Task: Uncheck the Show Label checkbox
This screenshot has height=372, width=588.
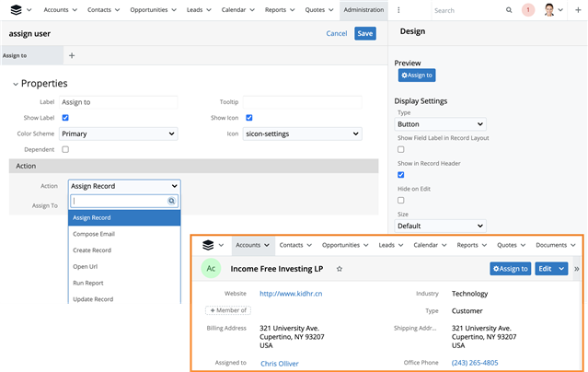Action: 64,118
